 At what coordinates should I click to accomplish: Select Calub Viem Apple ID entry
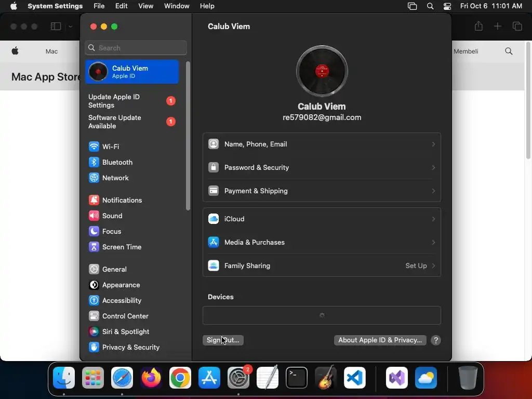click(131, 72)
